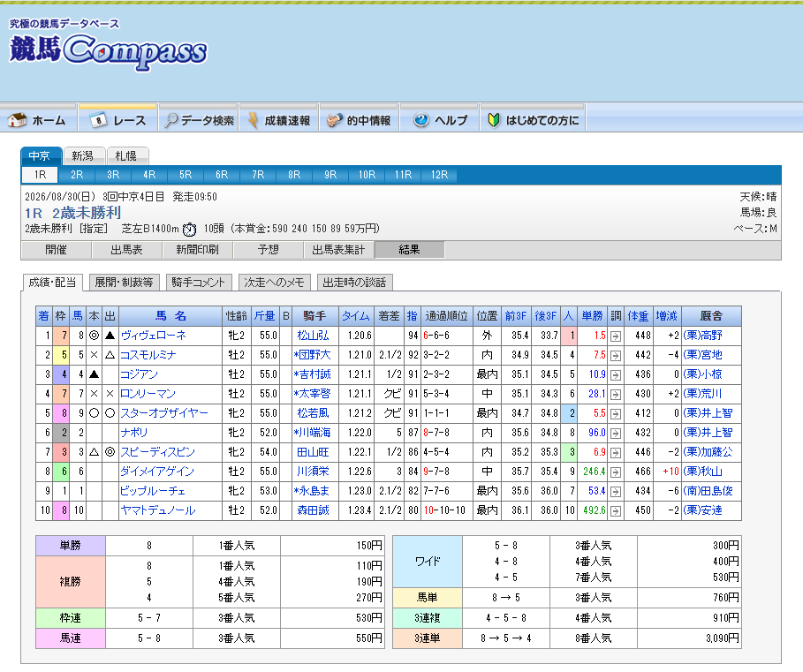Click the 馬単 payout label cell

(x=427, y=598)
